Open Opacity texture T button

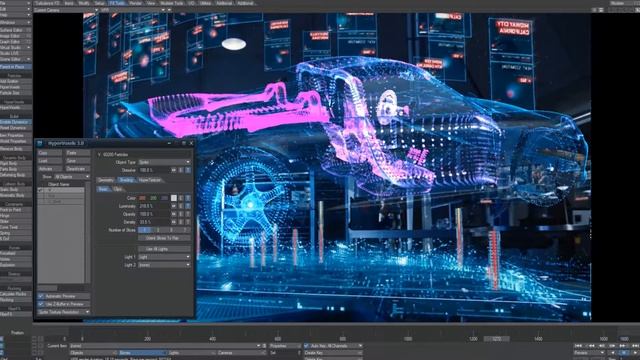coord(188,214)
